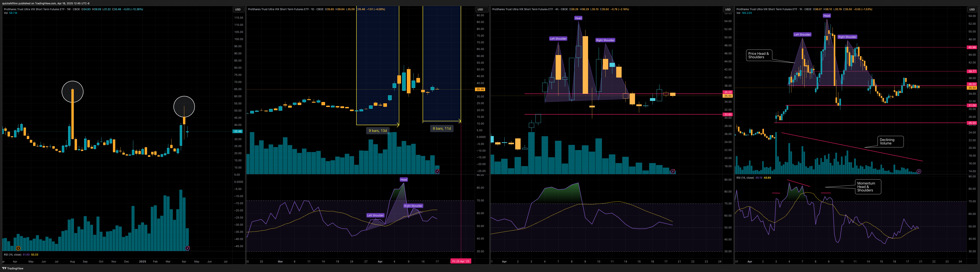Select the Head label on the 1h price chart
This screenshot has height=272, width=980.
pyautogui.click(x=827, y=16)
